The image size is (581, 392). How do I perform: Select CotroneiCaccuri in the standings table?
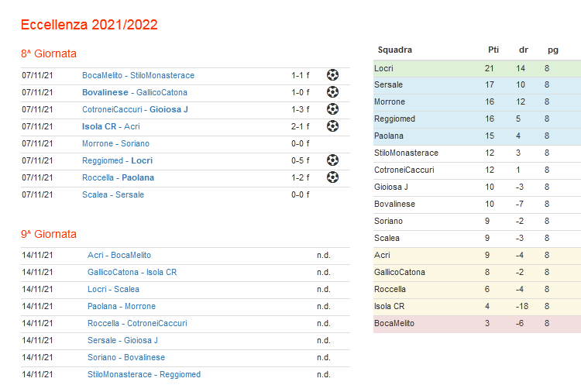tap(404, 170)
